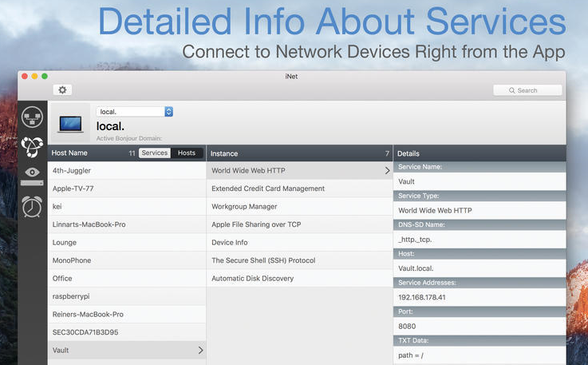Click the magnifier icon in the search box
Screen dimensions: 588x365
click(511, 91)
